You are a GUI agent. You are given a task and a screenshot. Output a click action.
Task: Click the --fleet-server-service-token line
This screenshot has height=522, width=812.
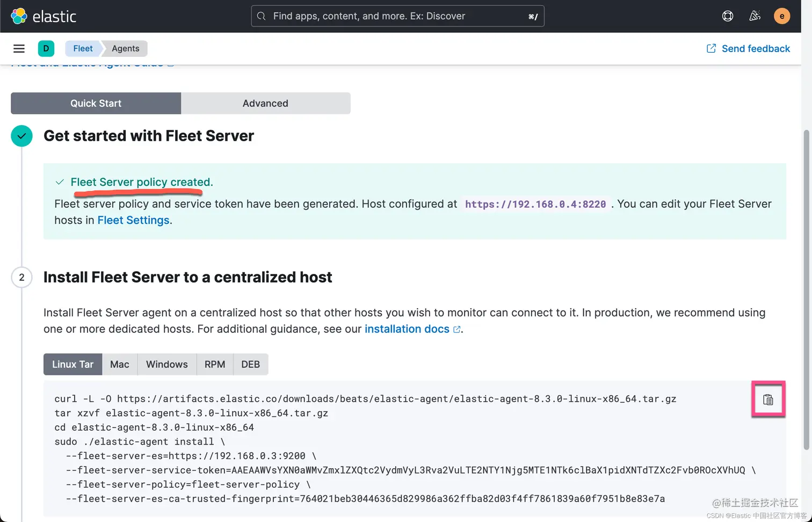pos(411,470)
